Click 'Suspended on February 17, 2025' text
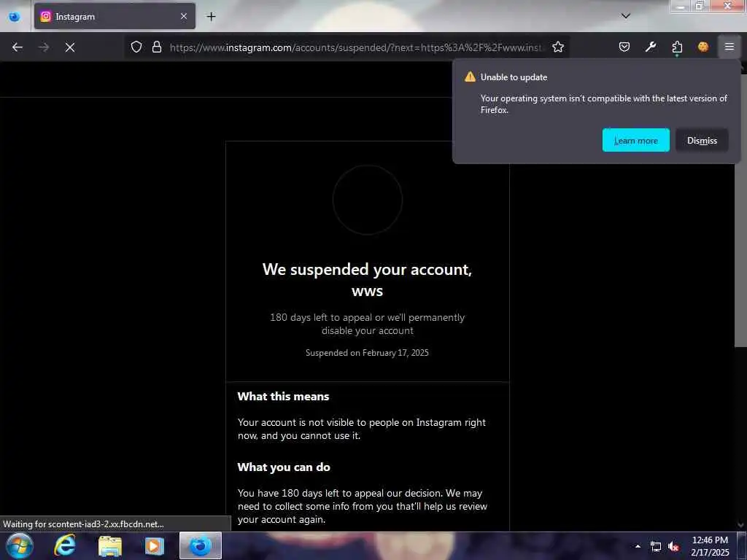Image resolution: width=747 pixels, height=560 pixels. 367,353
